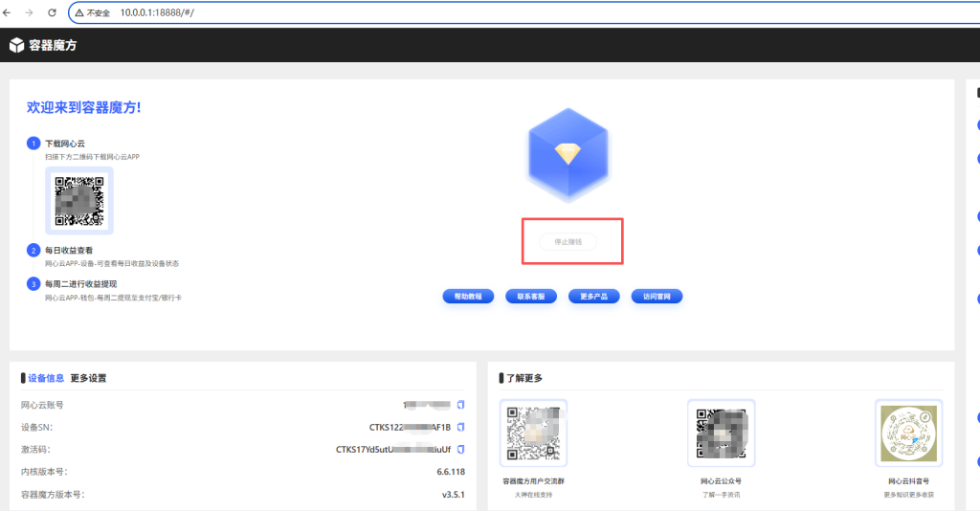Viewport: 980px width, 511px height.
Task: Click the 容器魔方用户交流群 QR code
Action: pos(533,433)
